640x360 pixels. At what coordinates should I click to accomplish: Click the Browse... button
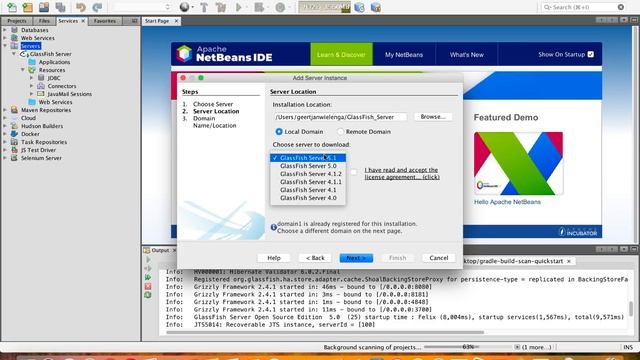(433, 117)
